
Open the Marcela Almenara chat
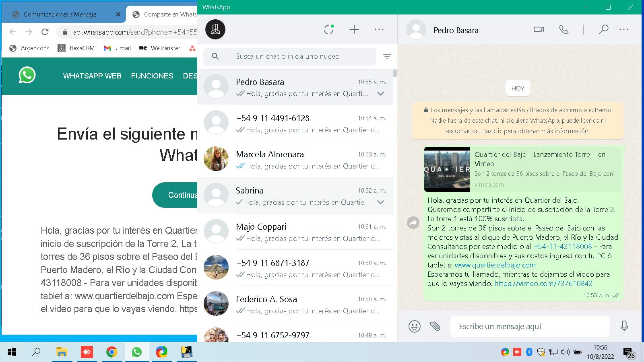pyautogui.click(x=295, y=159)
